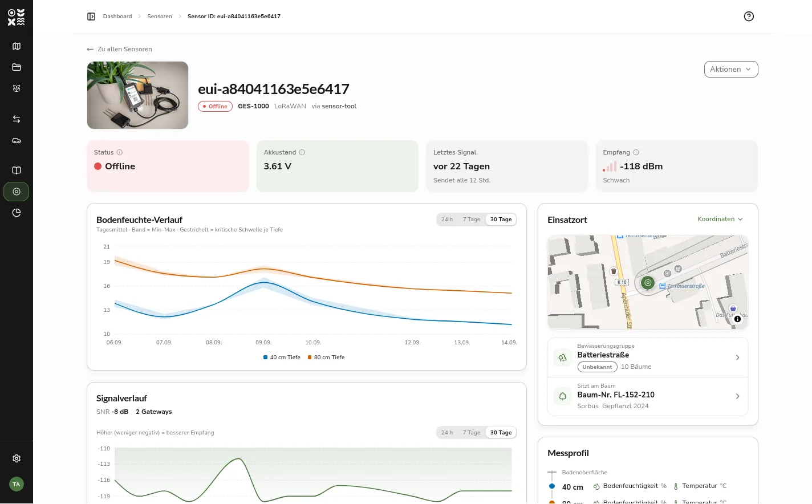Click the info icon next to Empfang
The height and width of the screenshot is (504, 812).
tap(636, 152)
